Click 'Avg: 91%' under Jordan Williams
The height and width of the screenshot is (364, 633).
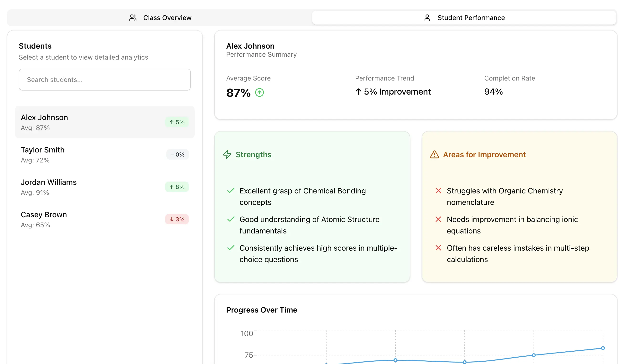click(35, 192)
